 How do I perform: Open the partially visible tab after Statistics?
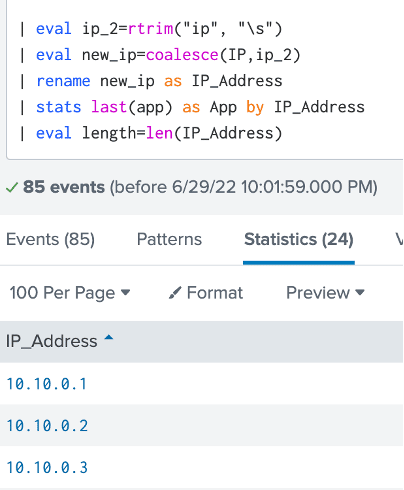click(399, 239)
